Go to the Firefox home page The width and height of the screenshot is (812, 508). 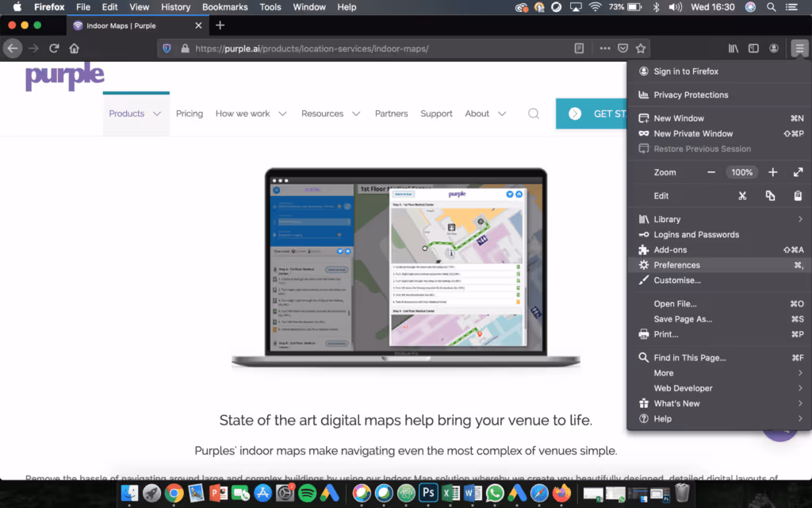74,48
